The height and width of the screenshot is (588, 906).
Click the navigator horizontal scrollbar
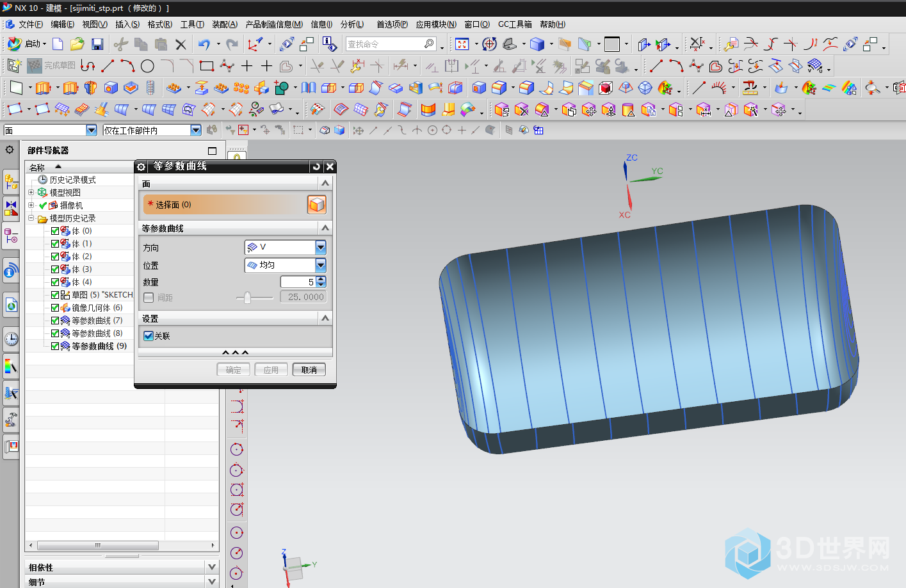point(98,546)
